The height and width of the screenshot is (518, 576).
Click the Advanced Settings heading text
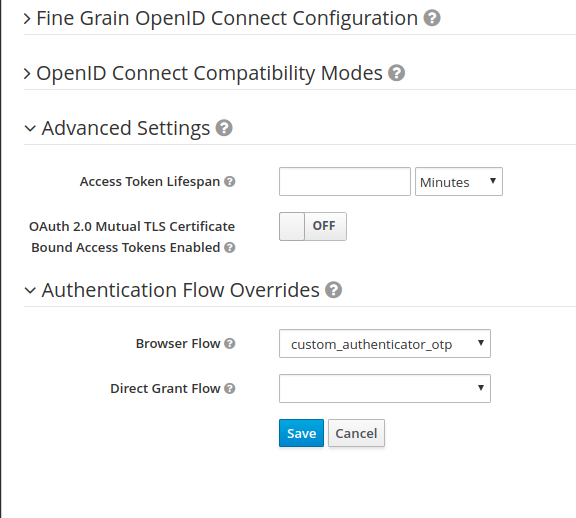[126, 128]
